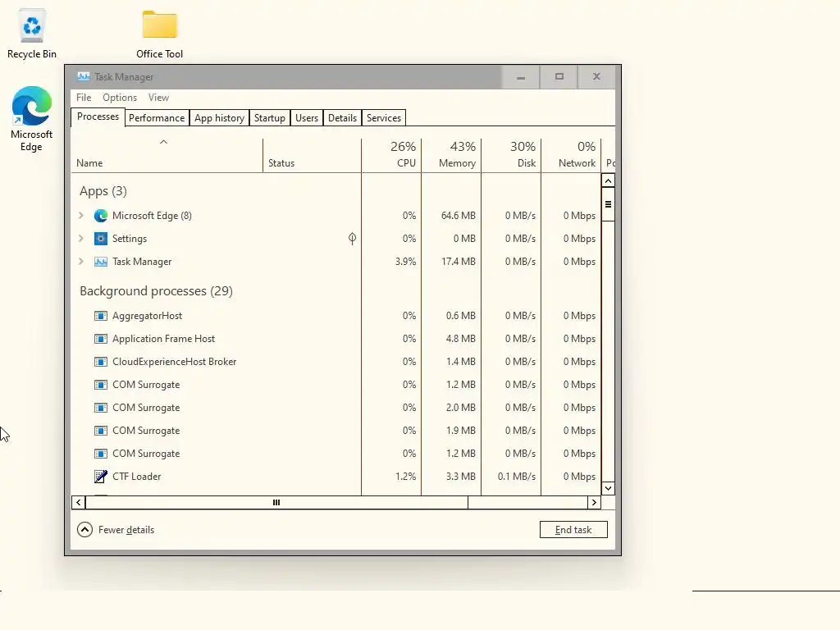840x630 pixels.
Task: Expand the Settings process group
Action: click(x=81, y=239)
